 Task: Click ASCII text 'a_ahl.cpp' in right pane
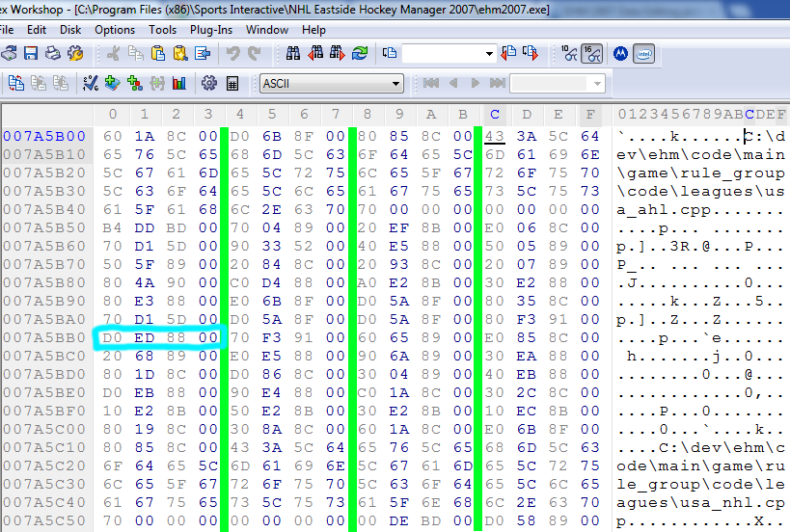[x=664, y=210]
